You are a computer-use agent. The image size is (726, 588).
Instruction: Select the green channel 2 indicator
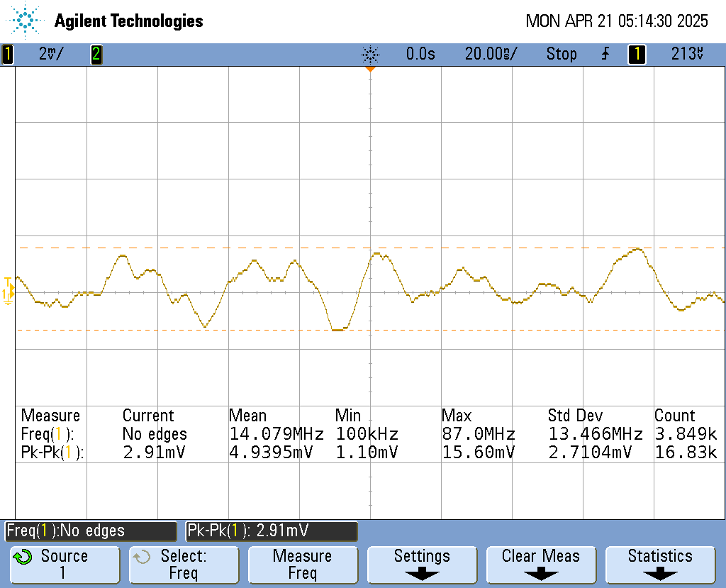tap(96, 54)
